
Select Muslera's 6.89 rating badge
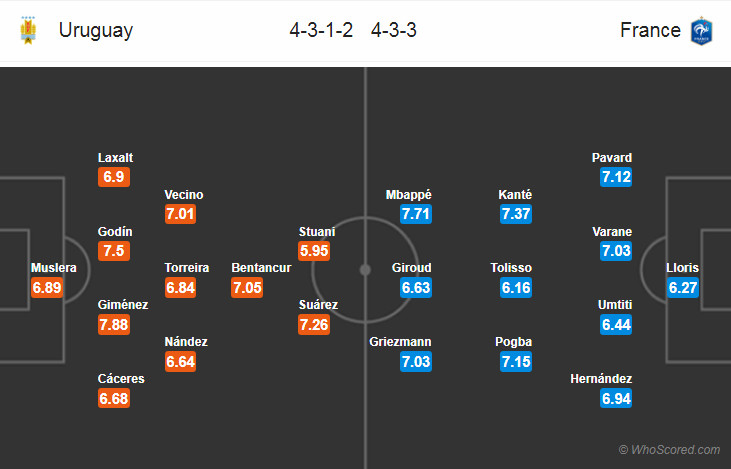[49, 288]
